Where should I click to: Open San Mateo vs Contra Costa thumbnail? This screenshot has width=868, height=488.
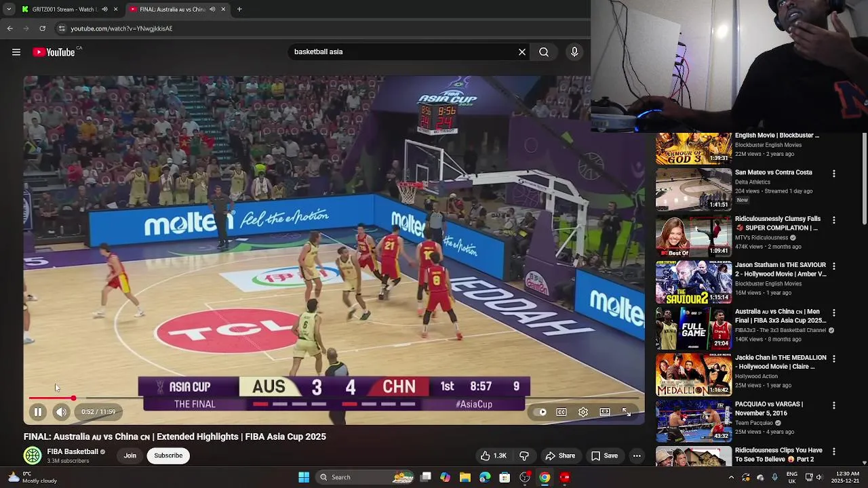693,189
